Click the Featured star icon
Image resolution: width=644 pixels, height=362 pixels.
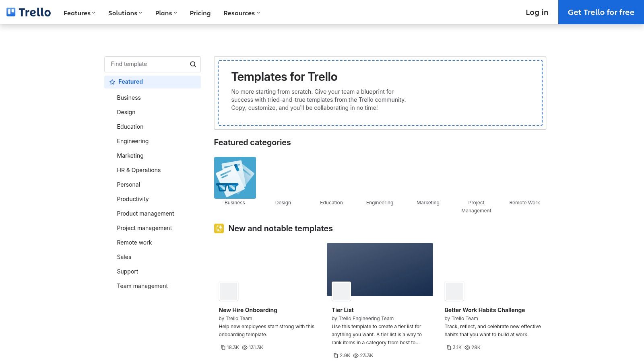click(x=112, y=82)
